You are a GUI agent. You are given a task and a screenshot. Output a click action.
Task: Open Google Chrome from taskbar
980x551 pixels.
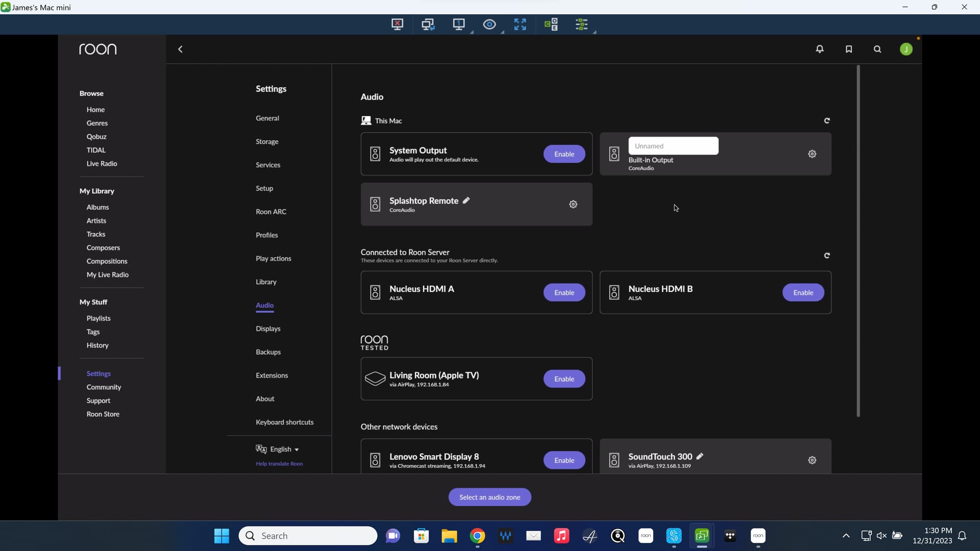click(477, 536)
